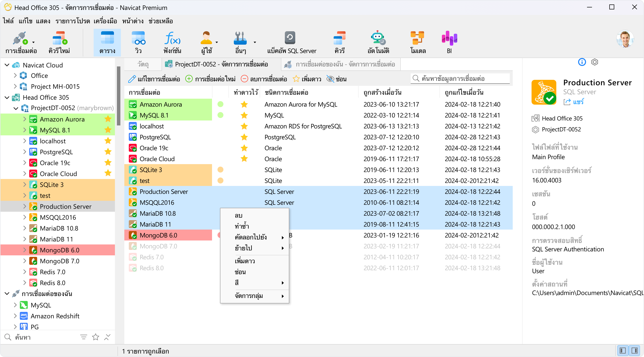
Task: Expand the Office tree node
Action: (15, 76)
